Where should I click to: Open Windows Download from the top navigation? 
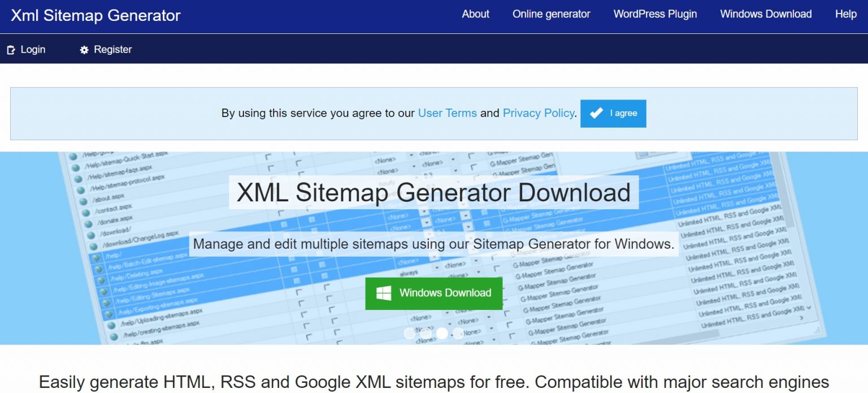point(765,14)
